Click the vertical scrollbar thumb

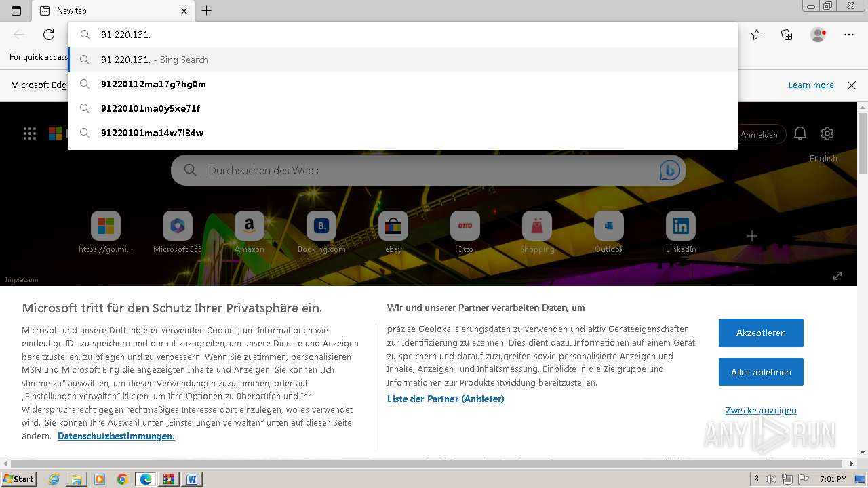863,144
